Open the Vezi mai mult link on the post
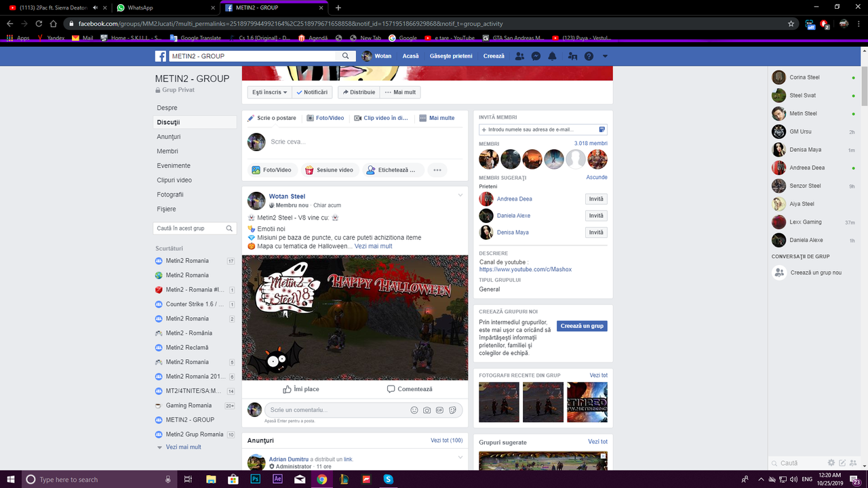This screenshot has width=868, height=488. point(374,246)
